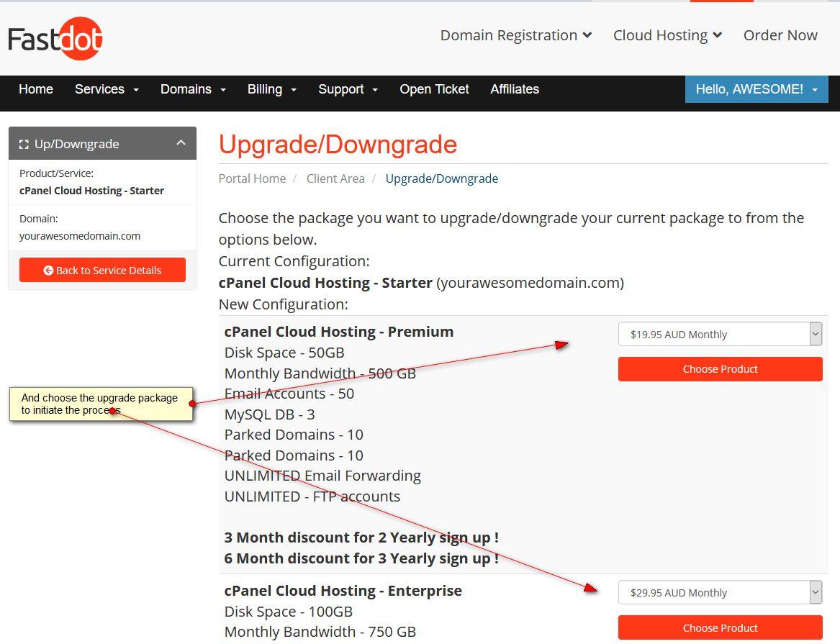
Task: Click the Back to Service Details button
Action: coord(102,270)
